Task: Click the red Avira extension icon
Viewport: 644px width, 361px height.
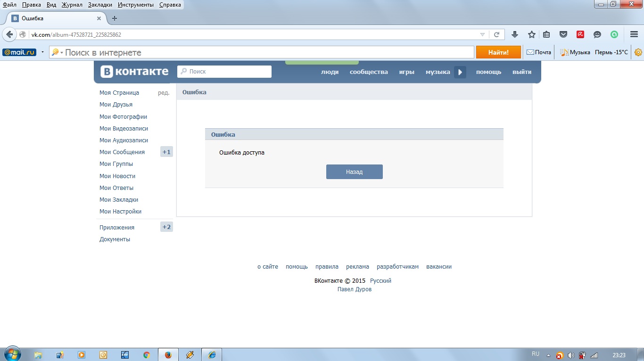Action: tap(580, 34)
